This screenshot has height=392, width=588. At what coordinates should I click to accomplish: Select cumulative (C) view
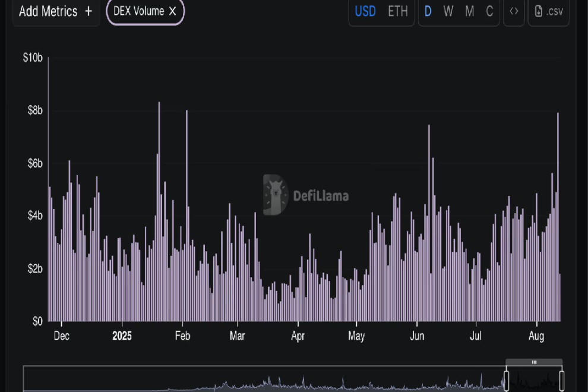[x=489, y=11]
